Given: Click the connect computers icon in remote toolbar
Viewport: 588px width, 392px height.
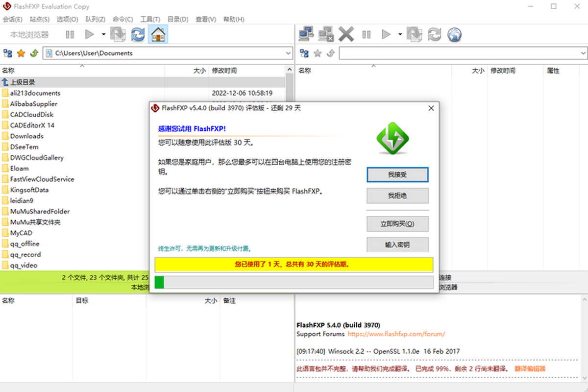Looking at the screenshot, I should point(306,34).
